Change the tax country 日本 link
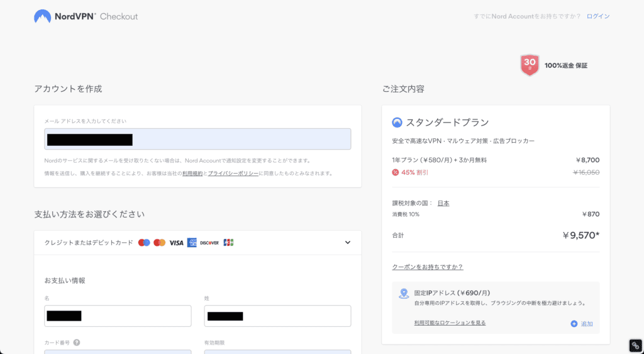The image size is (644, 354). click(443, 203)
